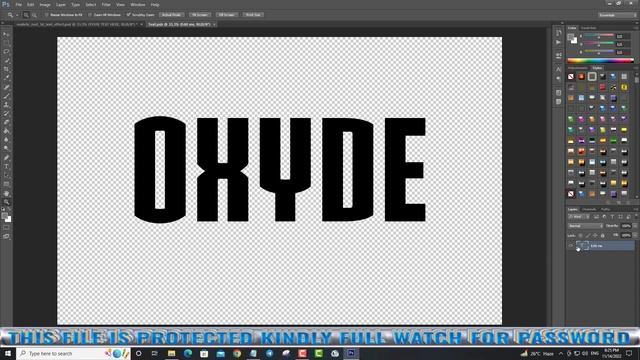Open the Color panel flyout menu
This screenshot has width=640, height=360.
pos(636,28)
